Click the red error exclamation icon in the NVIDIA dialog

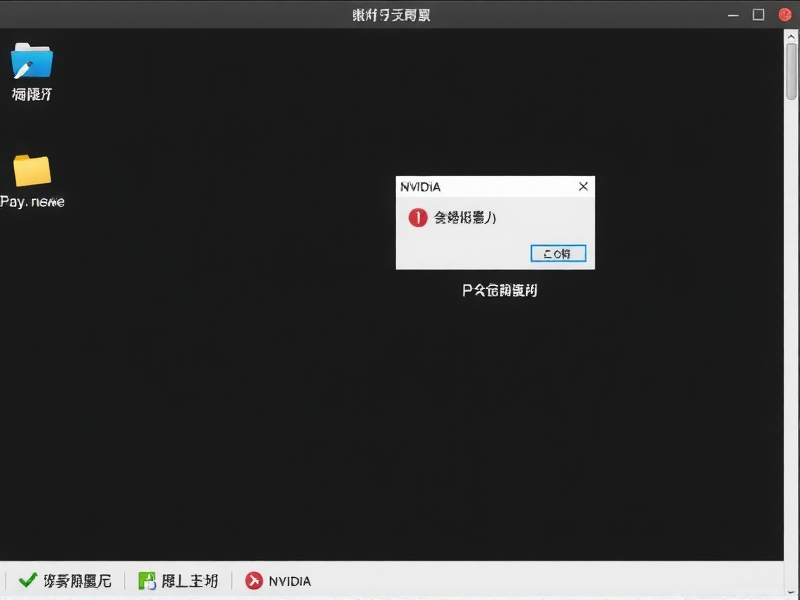(417, 217)
